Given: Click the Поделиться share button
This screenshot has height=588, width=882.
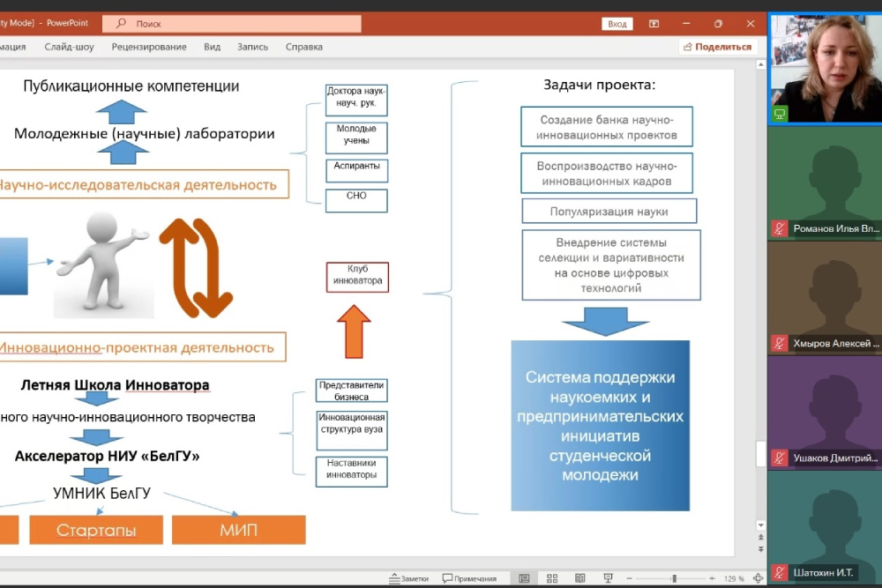Looking at the screenshot, I should click(x=718, y=47).
